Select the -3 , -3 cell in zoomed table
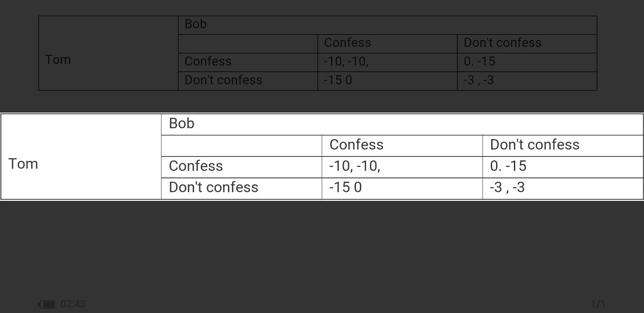Screen dimensions: 644x313 click(563, 188)
